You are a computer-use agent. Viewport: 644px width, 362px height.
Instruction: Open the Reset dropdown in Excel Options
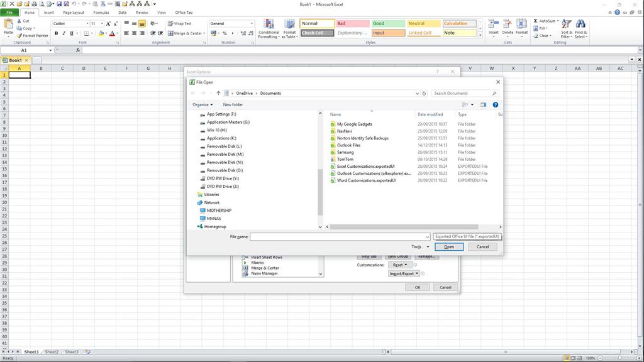(x=399, y=265)
